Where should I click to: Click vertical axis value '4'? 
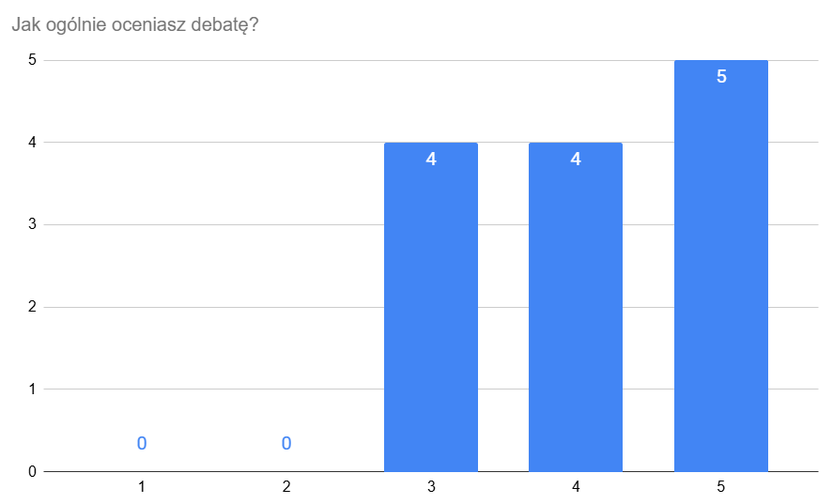point(32,143)
